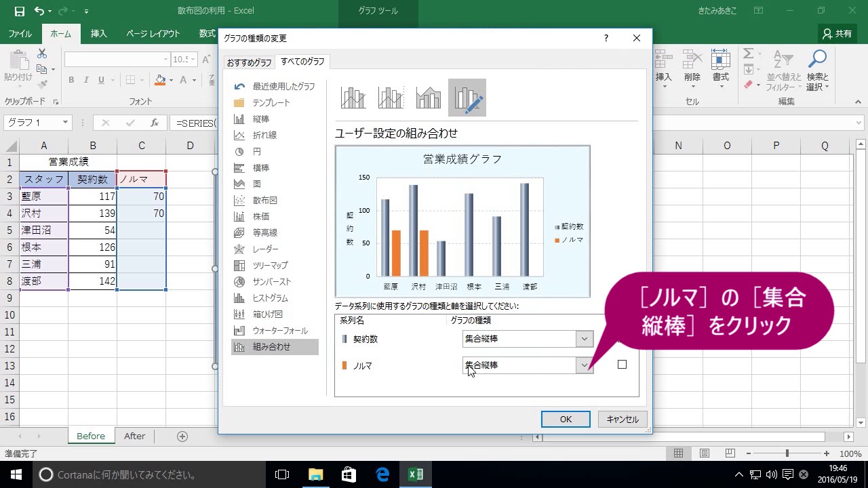
Task: Open dialog help question mark
Action: [606, 39]
